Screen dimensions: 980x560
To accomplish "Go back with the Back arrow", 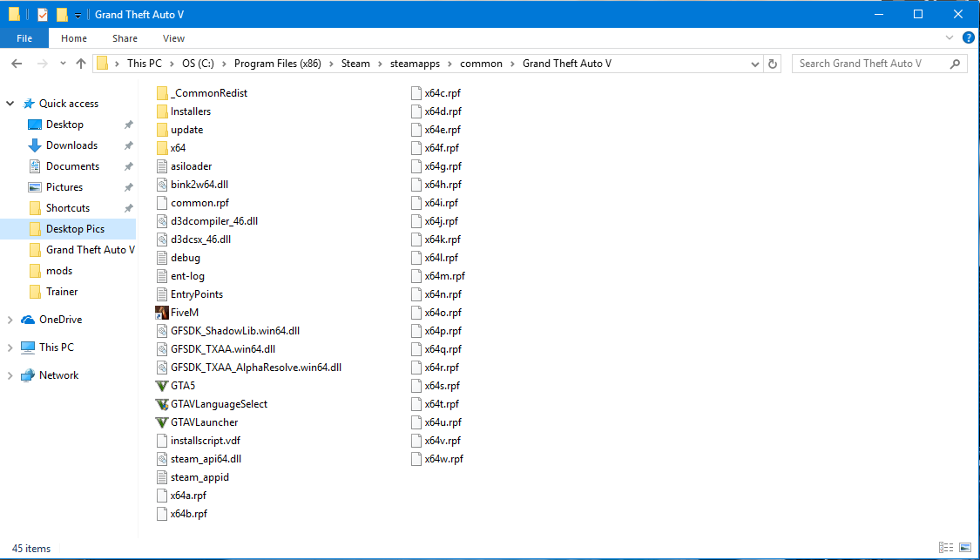I will coord(17,64).
